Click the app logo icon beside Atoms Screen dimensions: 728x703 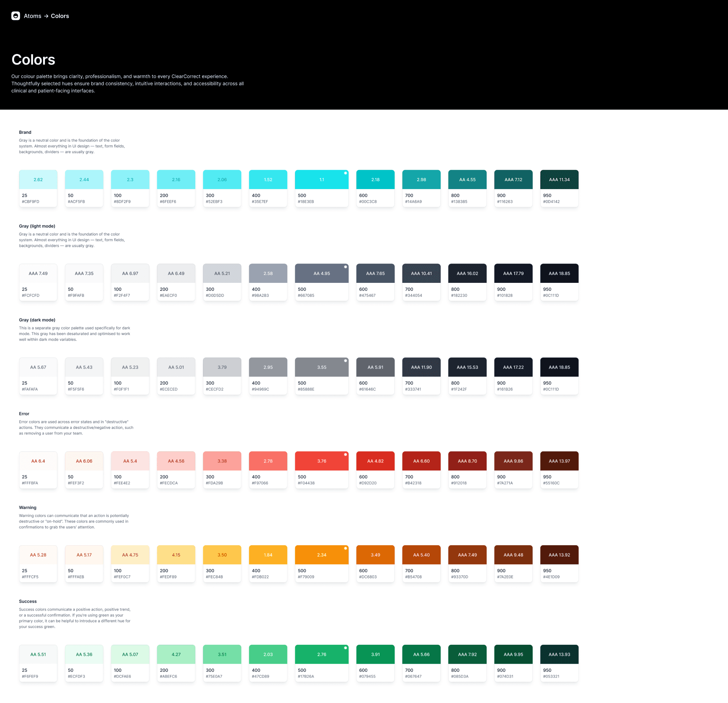pos(15,16)
